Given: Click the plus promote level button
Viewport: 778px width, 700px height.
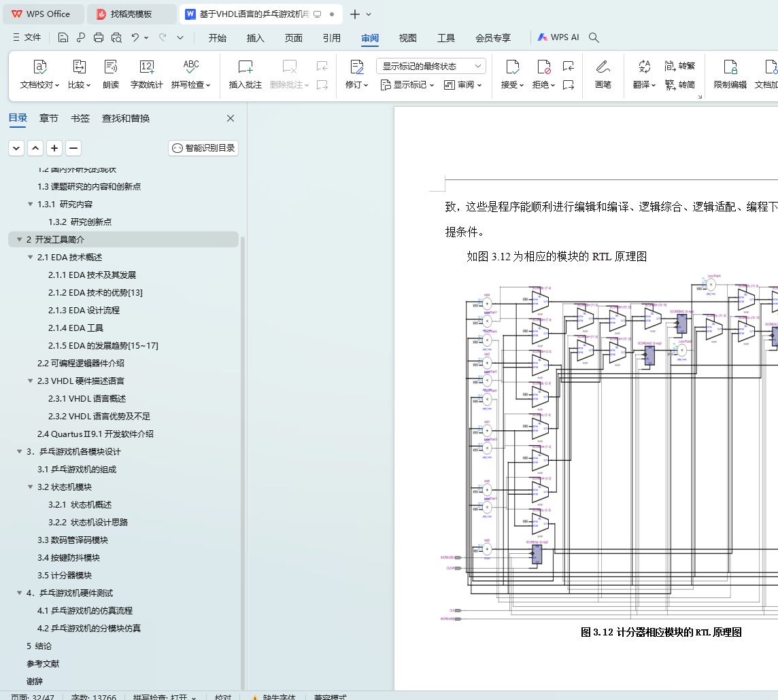Looking at the screenshot, I should click(54, 148).
